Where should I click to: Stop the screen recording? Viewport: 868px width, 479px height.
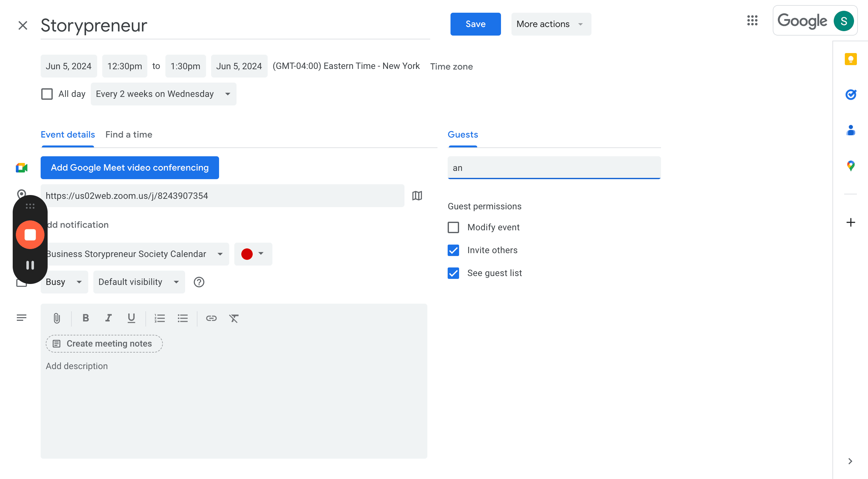coord(30,235)
